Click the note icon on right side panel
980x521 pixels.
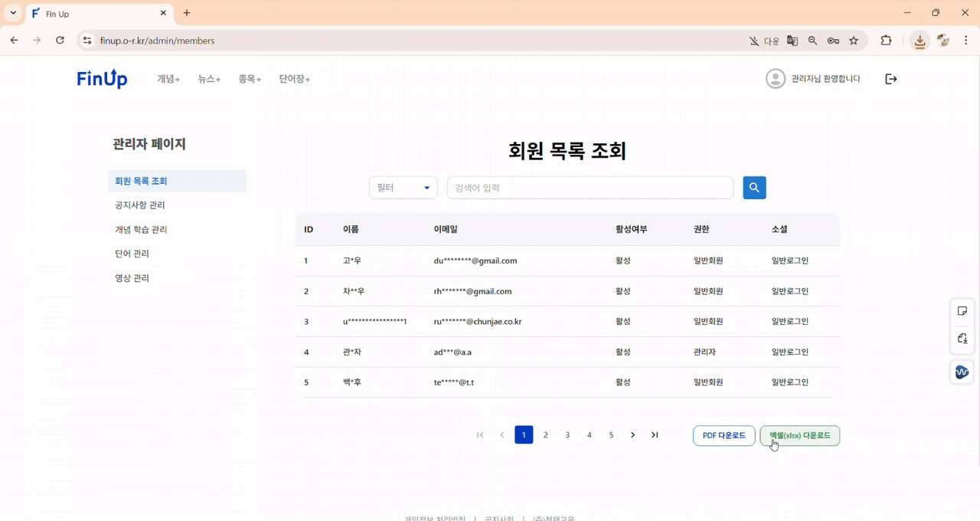[x=962, y=310]
